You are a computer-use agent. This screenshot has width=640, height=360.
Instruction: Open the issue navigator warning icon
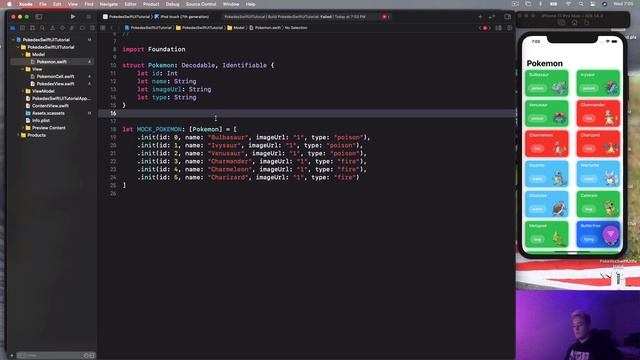tap(52, 28)
